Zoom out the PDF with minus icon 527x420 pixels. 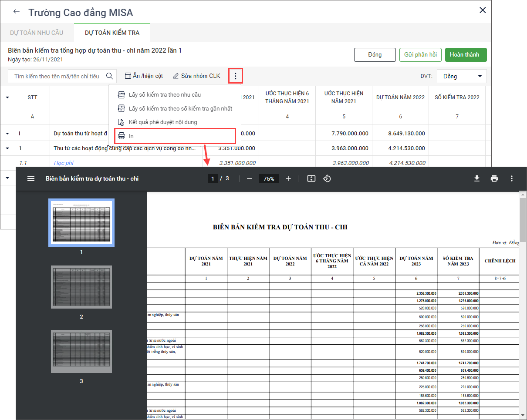pos(250,178)
